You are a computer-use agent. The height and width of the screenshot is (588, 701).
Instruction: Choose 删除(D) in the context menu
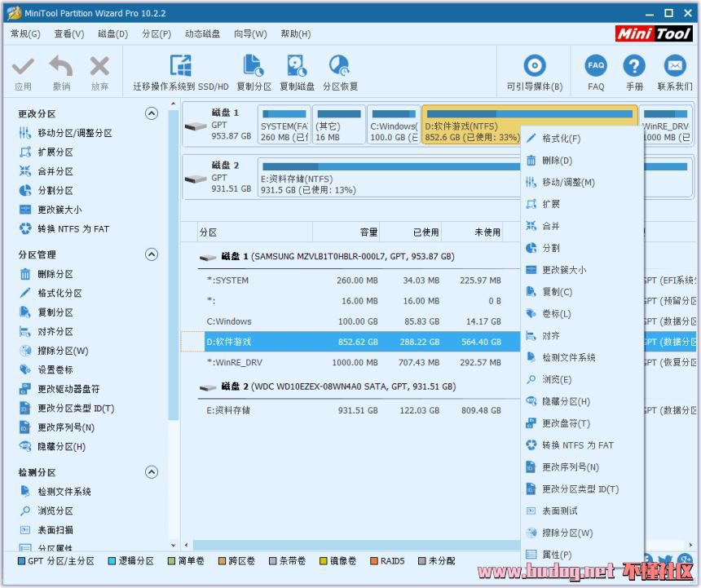pyautogui.click(x=582, y=161)
